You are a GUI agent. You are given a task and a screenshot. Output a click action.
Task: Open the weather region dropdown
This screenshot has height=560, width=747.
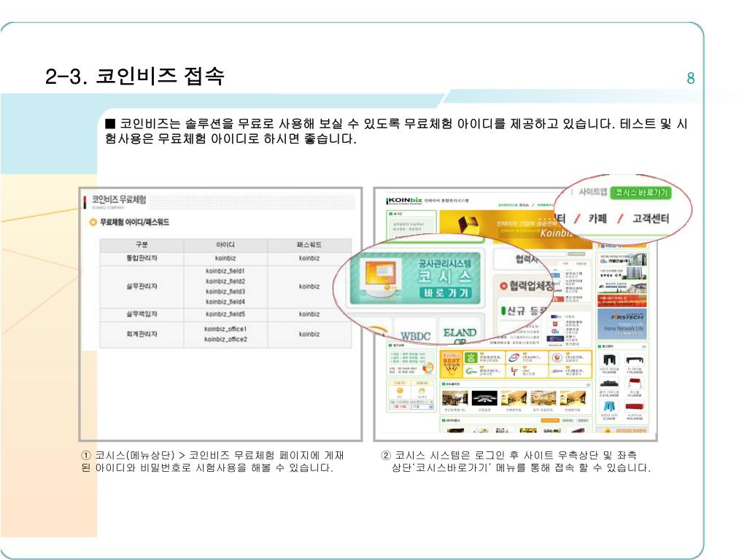pos(422,407)
